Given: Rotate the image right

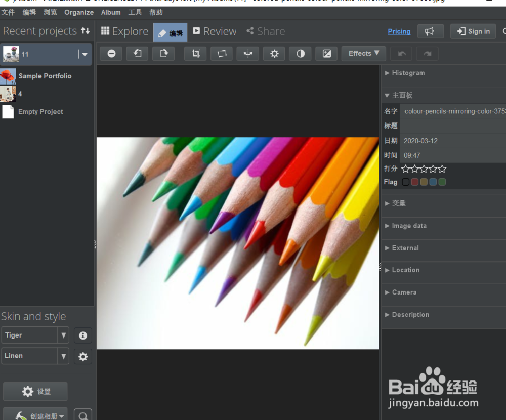Looking at the screenshot, I should point(163,54).
